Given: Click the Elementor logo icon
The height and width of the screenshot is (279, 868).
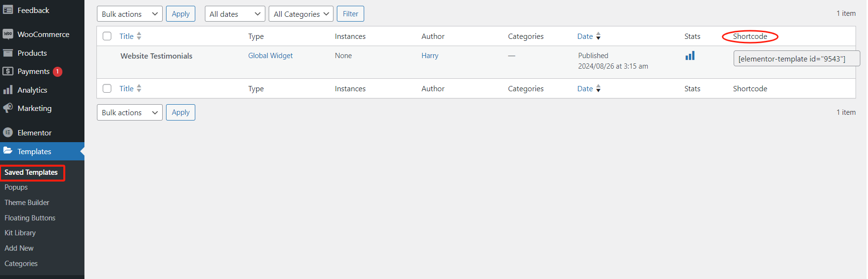Looking at the screenshot, I should [8, 133].
